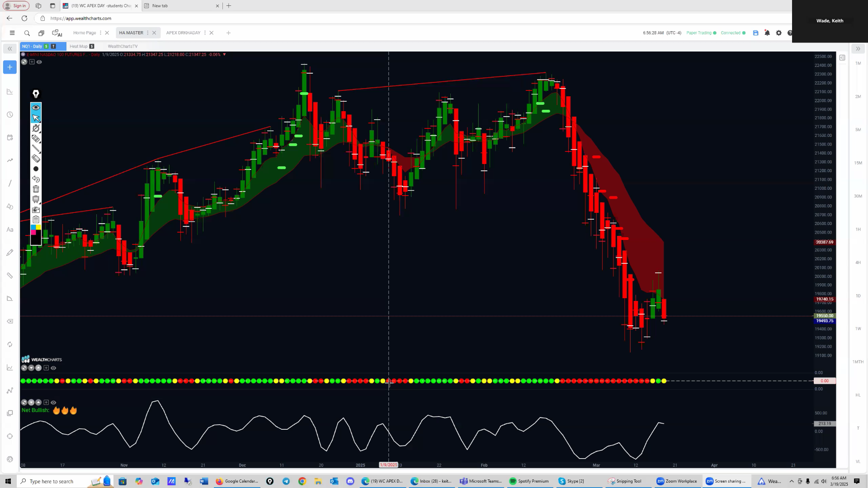Image resolution: width=868 pixels, height=488 pixels.
Task: Select the line drawing tool
Action: [36, 149]
